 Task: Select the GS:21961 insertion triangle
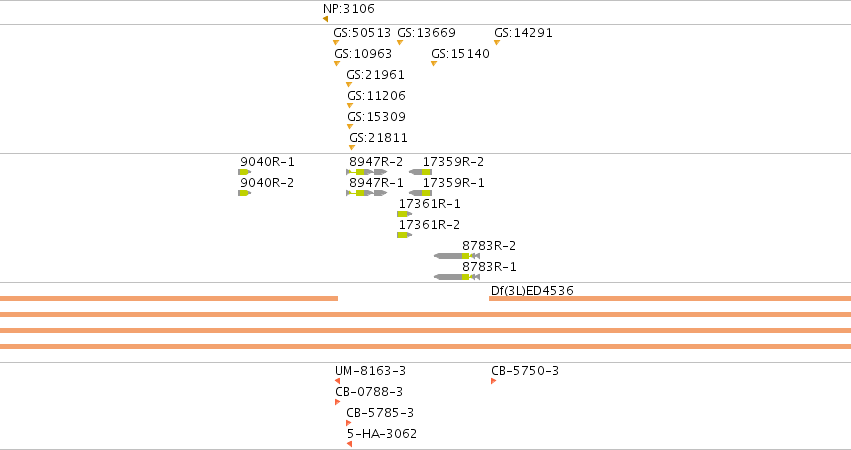[x=349, y=85]
